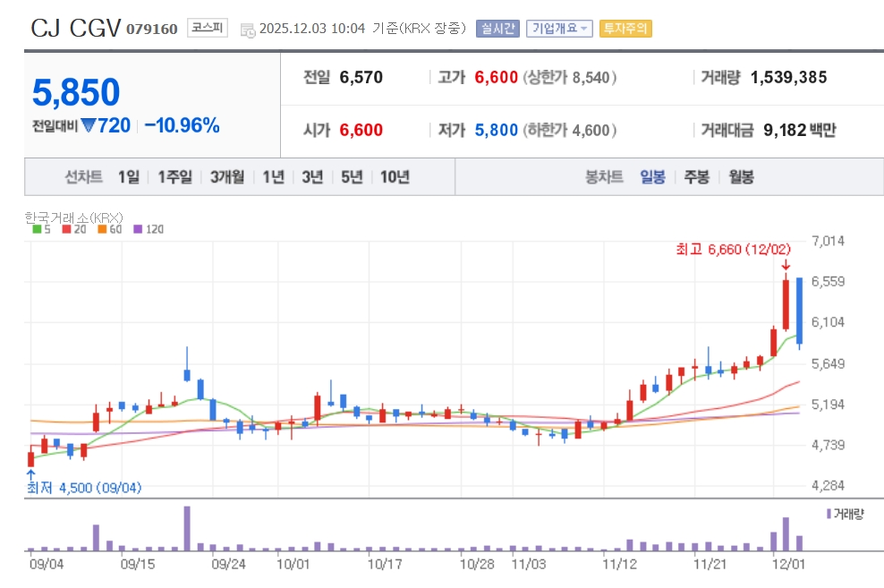Click the 12/02 high red candlestick
This screenshot has height=588, width=884.
786,304
